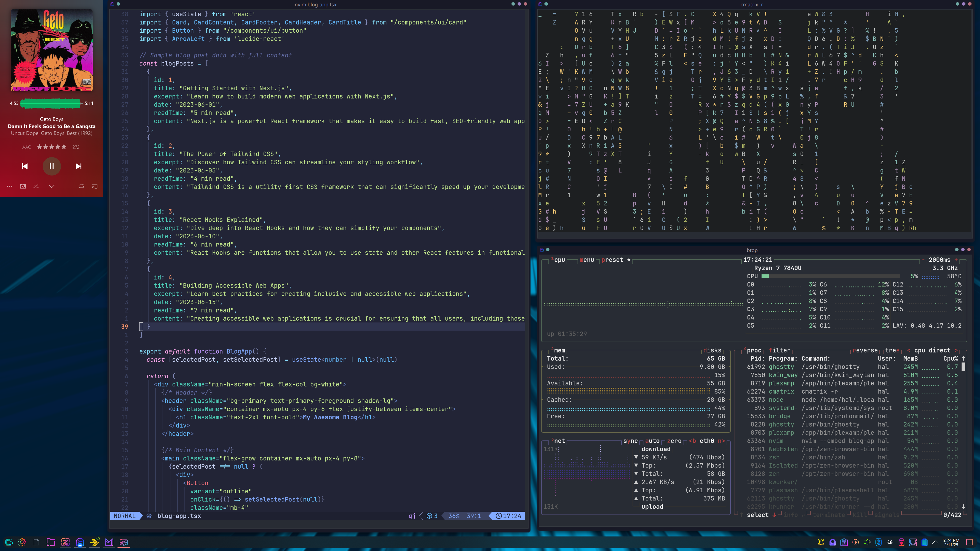This screenshot has height=551, width=980.
Task: Set the Plexamp track rating to five stars
Action: (64, 147)
